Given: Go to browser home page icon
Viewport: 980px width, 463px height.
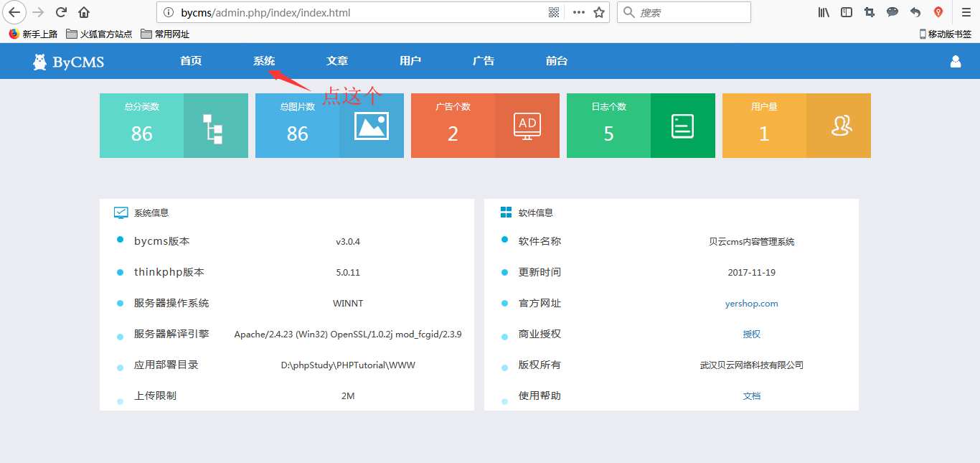Looking at the screenshot, I should click(84, 12).
